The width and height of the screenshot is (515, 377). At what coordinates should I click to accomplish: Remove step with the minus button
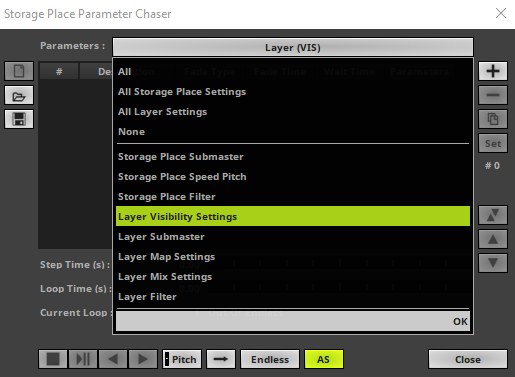493,95
